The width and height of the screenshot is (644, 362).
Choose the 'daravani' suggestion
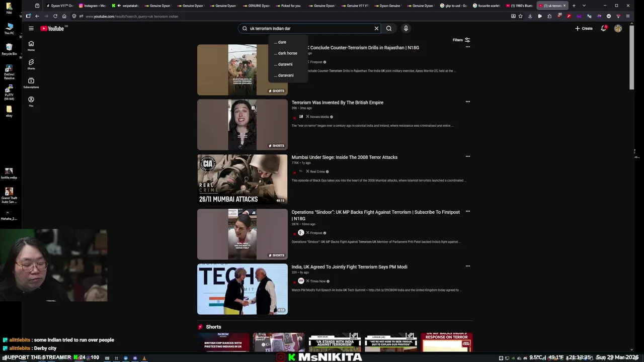coord(288,75)
